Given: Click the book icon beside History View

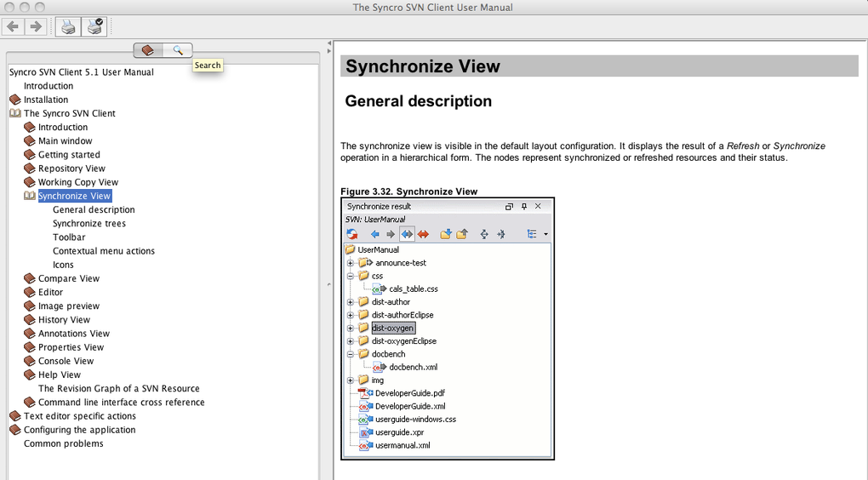Looking at the screenshot, I should 29,320.
